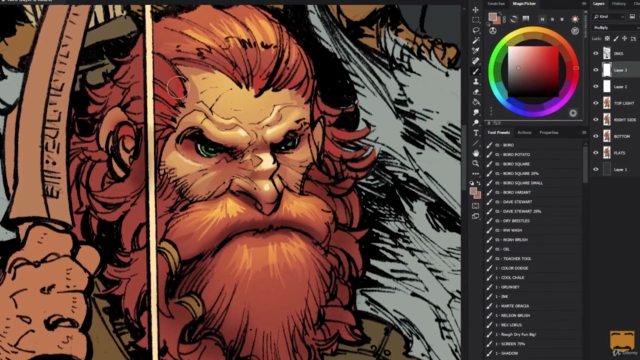Image resolution: width=640 pixels, height=360 pixels.
Task: Switch to the MagicPicker tab
Action: click(x=524, y=4)
